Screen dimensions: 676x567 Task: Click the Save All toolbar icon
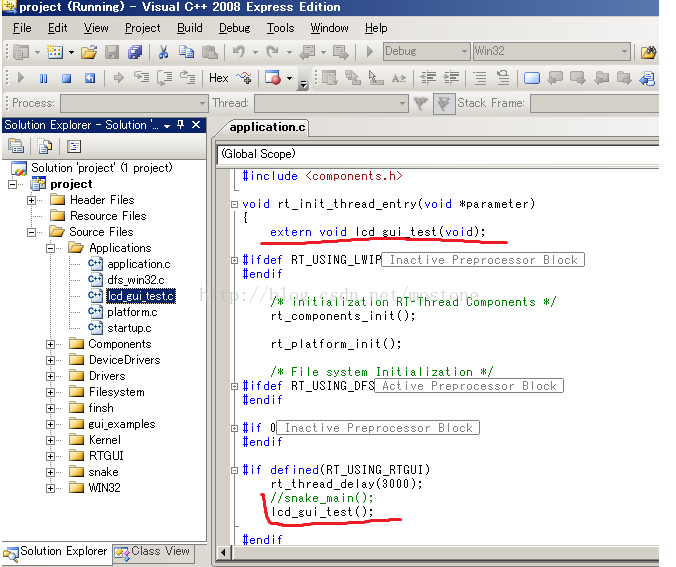point(135,52)
